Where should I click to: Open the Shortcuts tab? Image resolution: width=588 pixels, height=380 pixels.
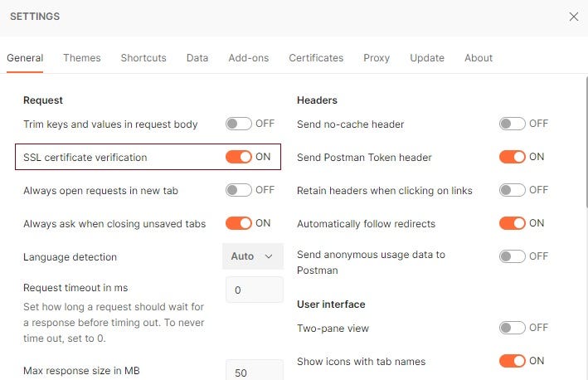143,58
